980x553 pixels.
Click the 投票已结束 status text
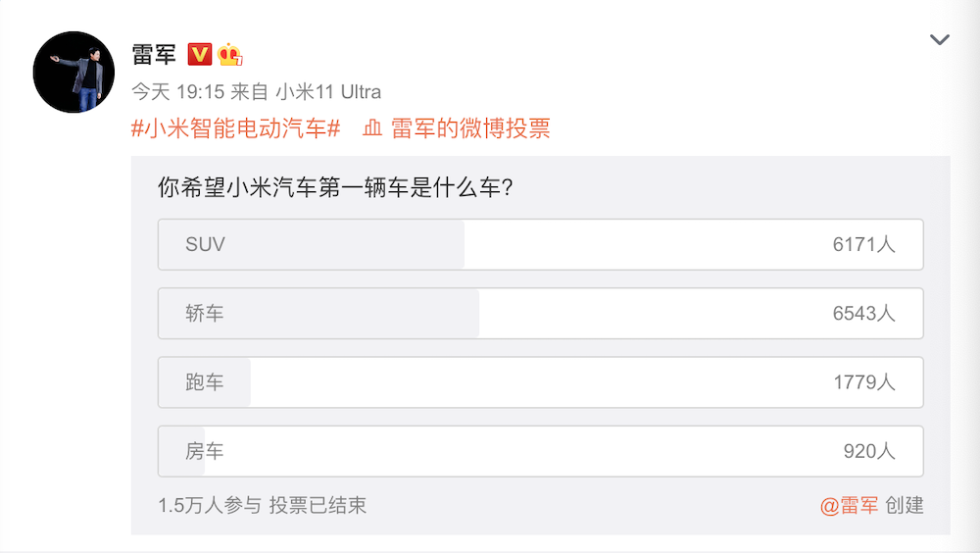pyautogui.click(x=318, y=506)
